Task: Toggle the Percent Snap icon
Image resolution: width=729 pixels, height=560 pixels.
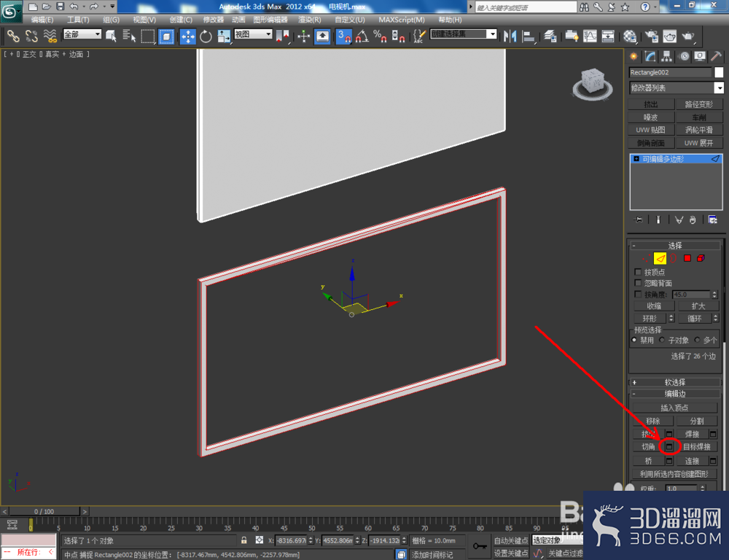Action: click(380, 36)
